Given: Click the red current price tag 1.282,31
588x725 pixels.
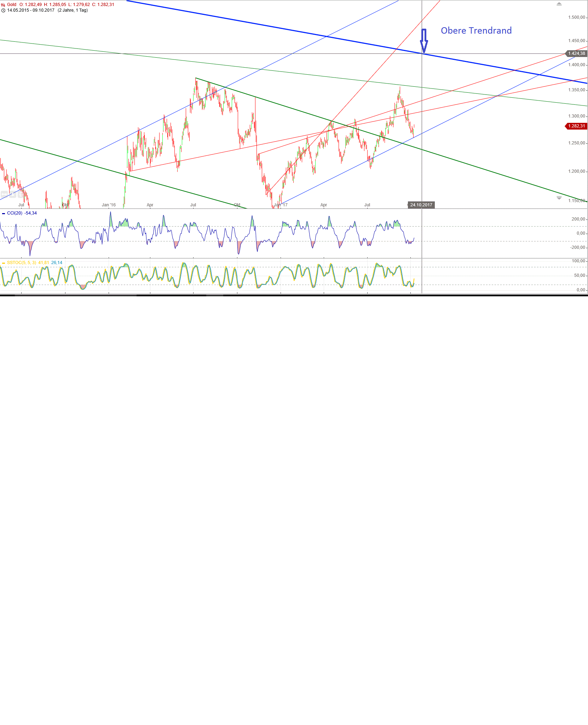Looking at the screenshot, I should click(576, 126).
